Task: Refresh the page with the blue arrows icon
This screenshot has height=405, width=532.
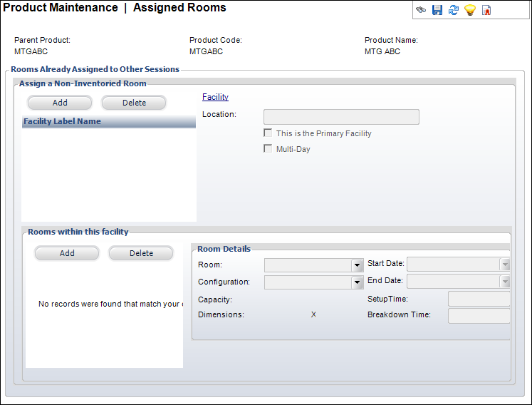Action: 453,10
